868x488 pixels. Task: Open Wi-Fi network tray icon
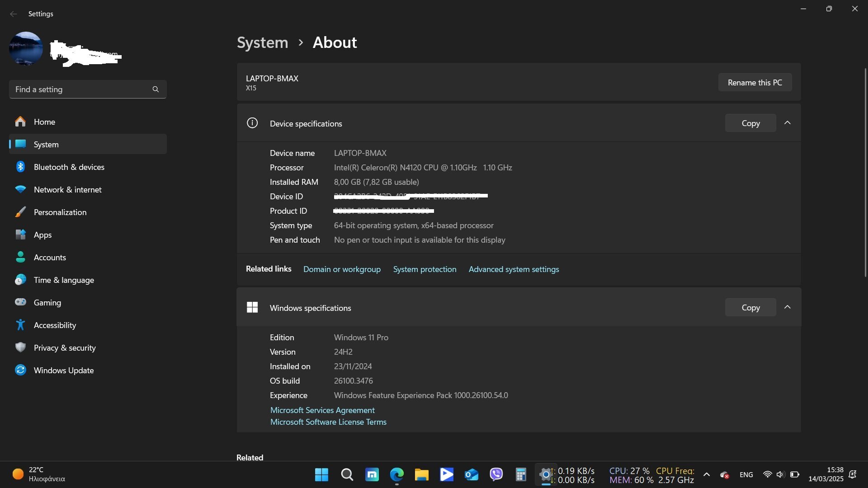[x=767, y=474]
